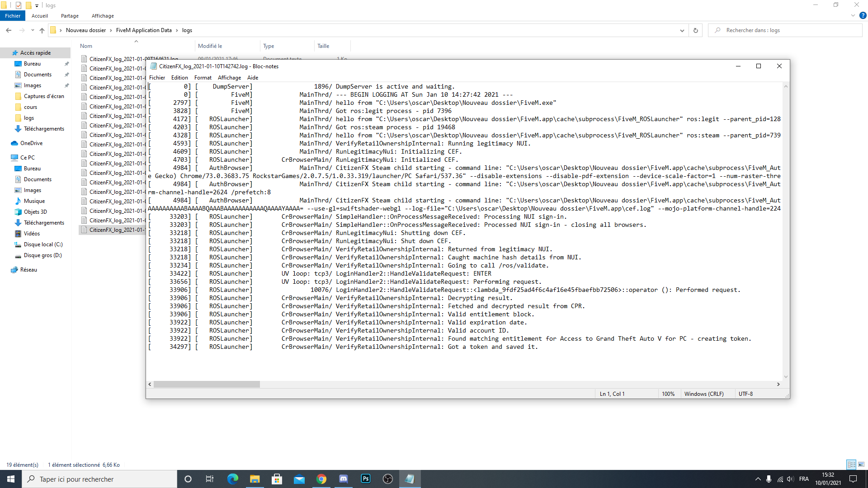
Task: Launch Discord from the taskbar
Action: pos(344,479)
